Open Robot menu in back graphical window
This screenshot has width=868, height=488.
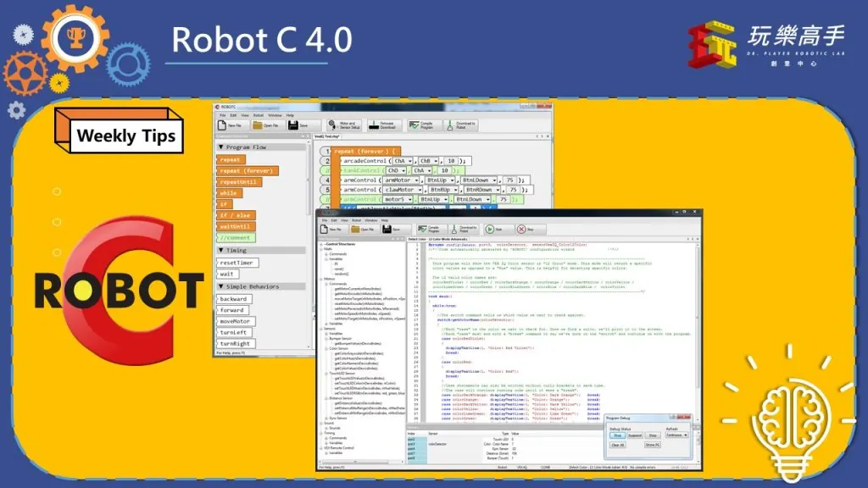pyautogui.click(x=259, y=115)
